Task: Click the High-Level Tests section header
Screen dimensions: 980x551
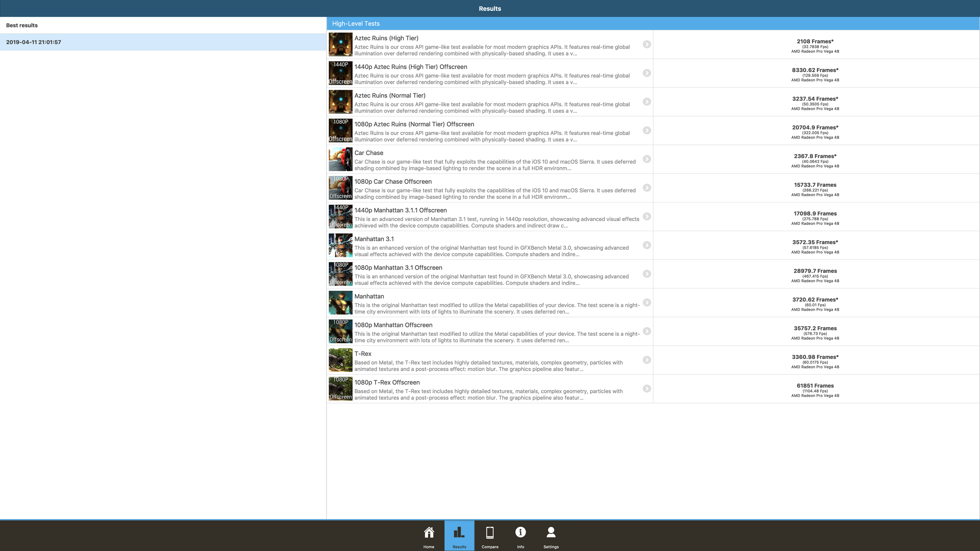Action: 356,24
